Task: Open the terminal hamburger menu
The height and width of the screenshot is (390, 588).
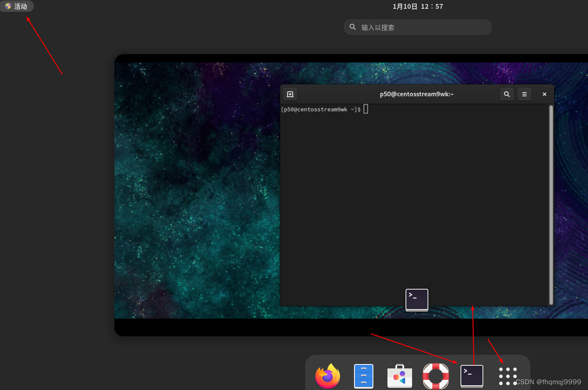Action: click(x=524, y=94)
